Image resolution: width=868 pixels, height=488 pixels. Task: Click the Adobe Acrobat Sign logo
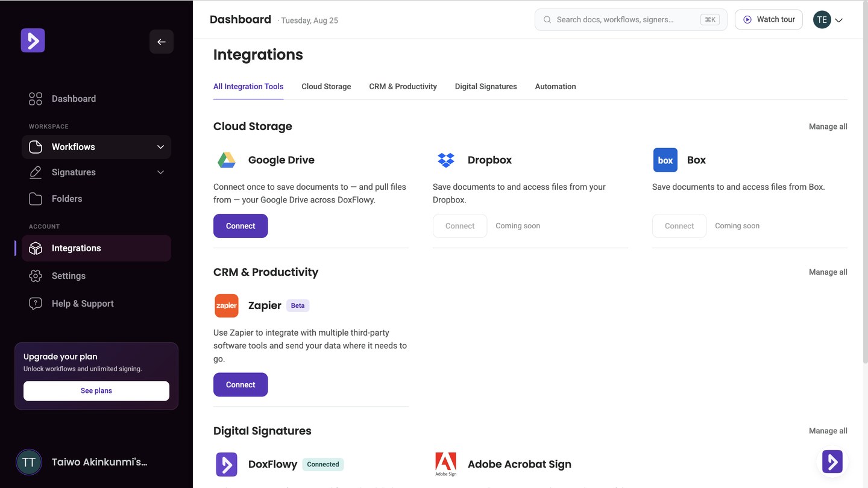pyautogui.click(x=446, y=465)
